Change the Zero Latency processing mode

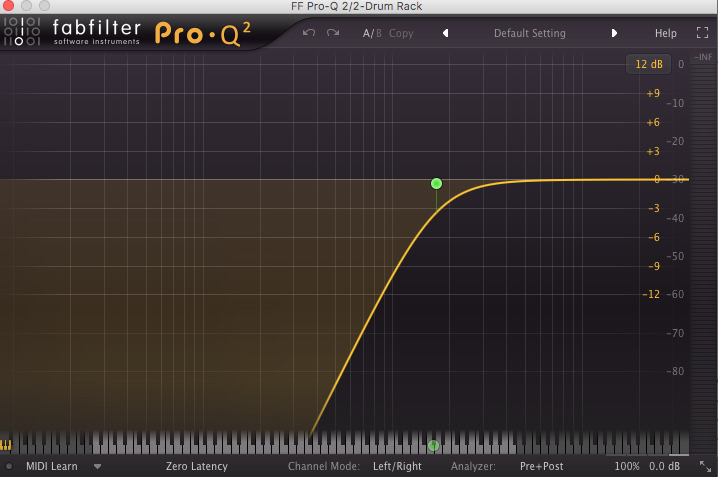click(196, 466)
